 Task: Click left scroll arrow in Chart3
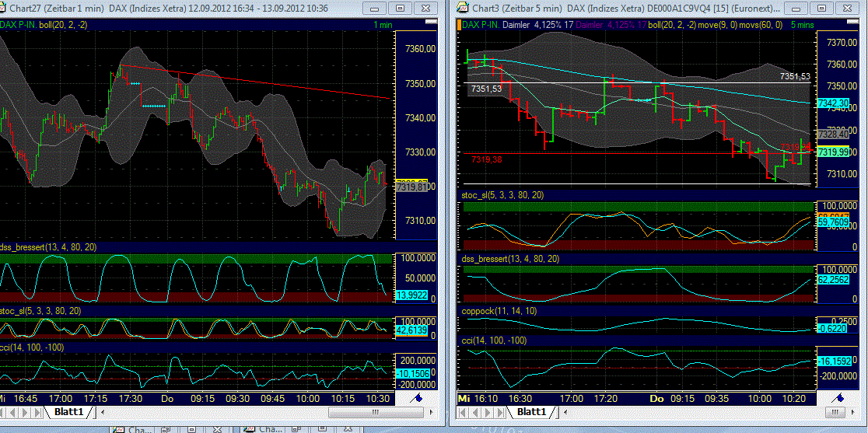[x=565, y=413]
